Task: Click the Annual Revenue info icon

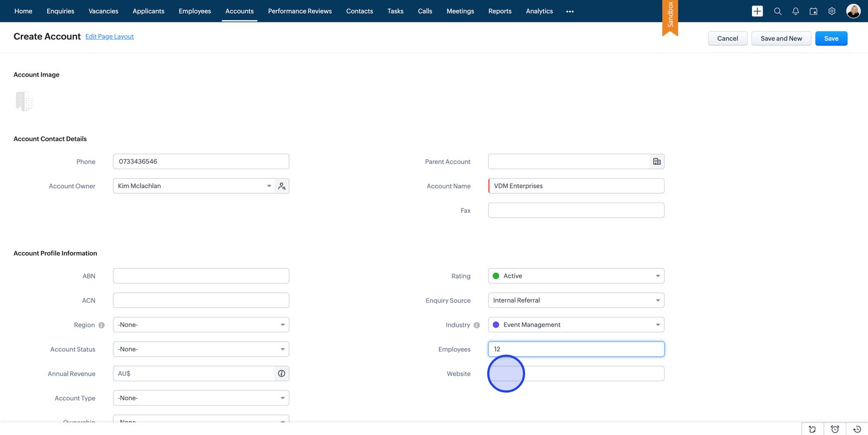Action: 282,374
